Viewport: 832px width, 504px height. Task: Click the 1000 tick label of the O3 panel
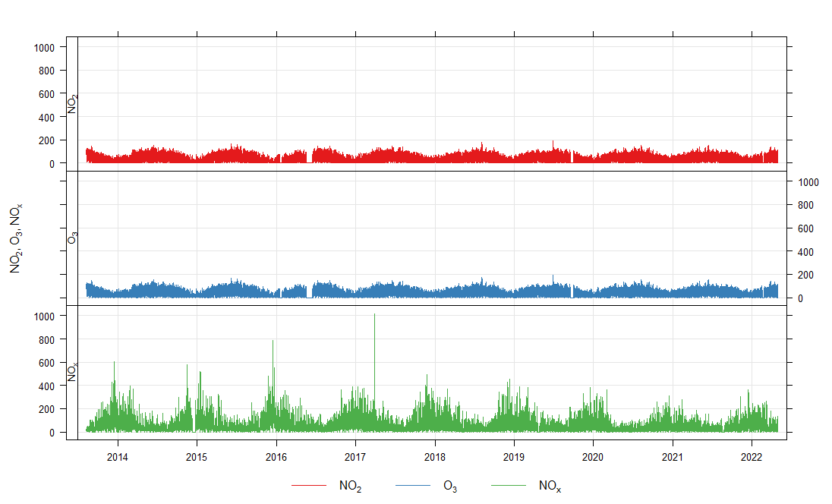tap(808, 182)
